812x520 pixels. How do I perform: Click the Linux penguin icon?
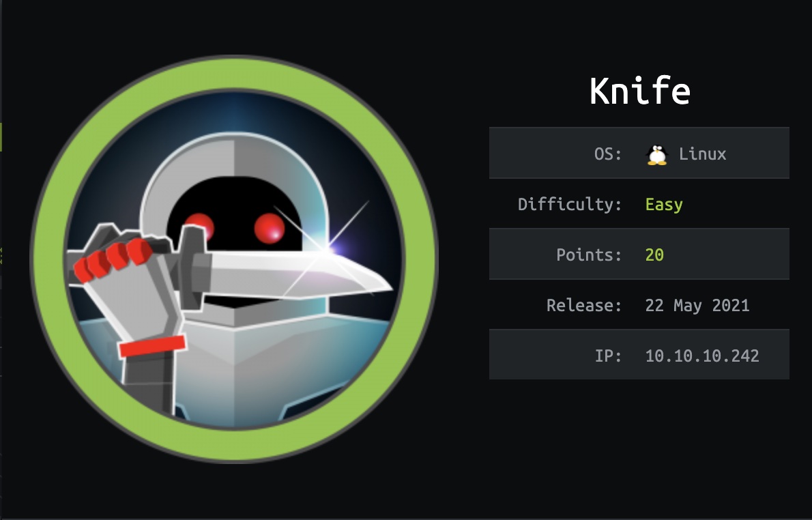pyautogui.click(x=657, y=154)
